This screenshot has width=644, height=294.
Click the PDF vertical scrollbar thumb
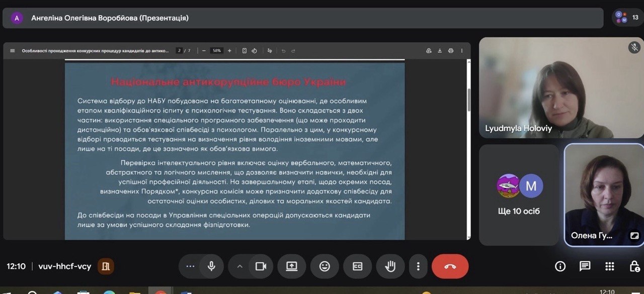click(x=469, y=100)
